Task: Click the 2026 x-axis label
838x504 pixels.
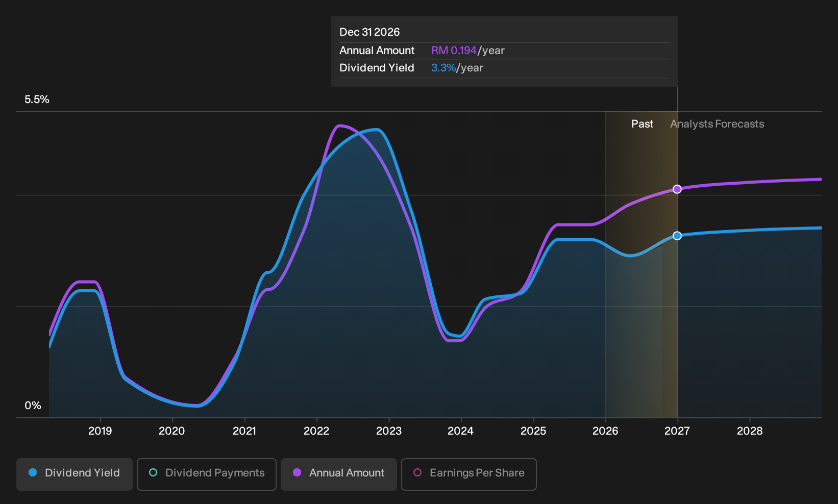Action: pos(605,431)
